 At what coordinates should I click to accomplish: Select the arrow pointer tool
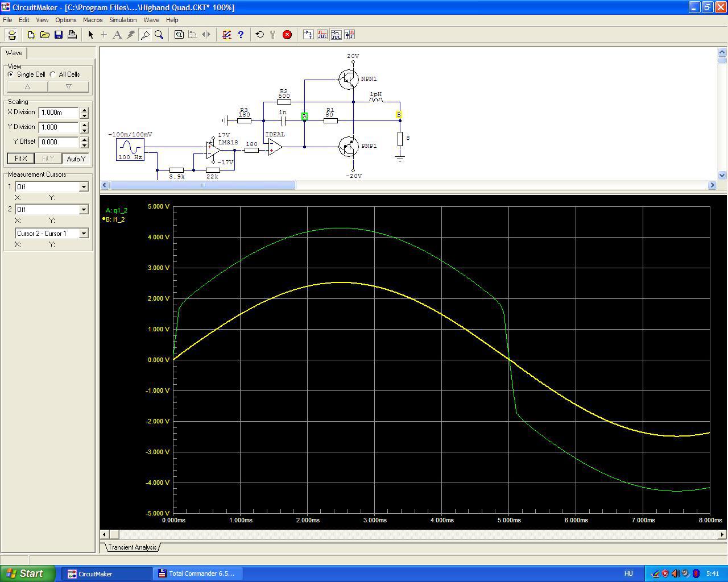point(90,35)
